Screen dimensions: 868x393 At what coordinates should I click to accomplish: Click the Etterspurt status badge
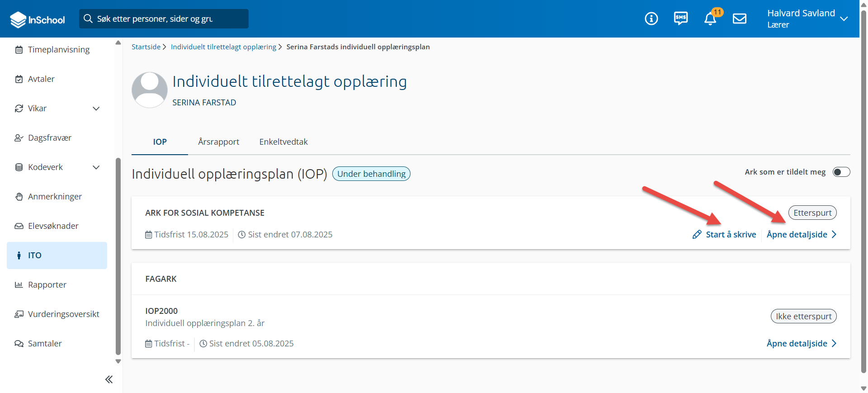tap(812, 213)
